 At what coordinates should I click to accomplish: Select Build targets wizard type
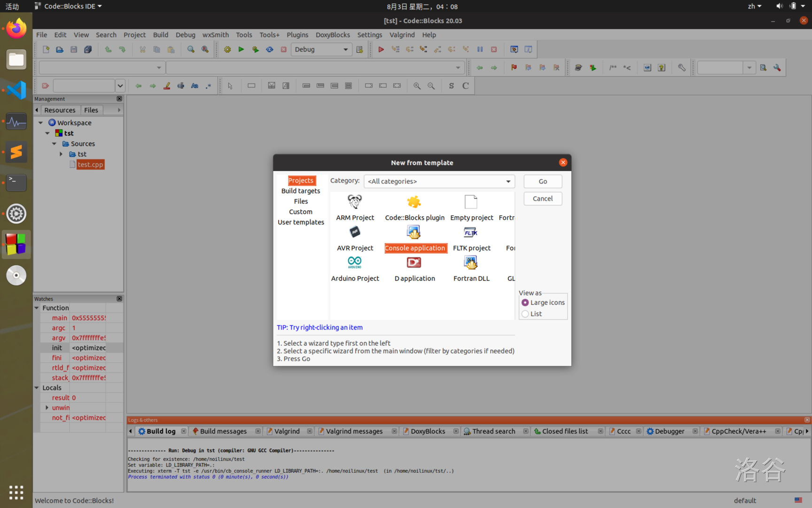click(x=301, y=191)
